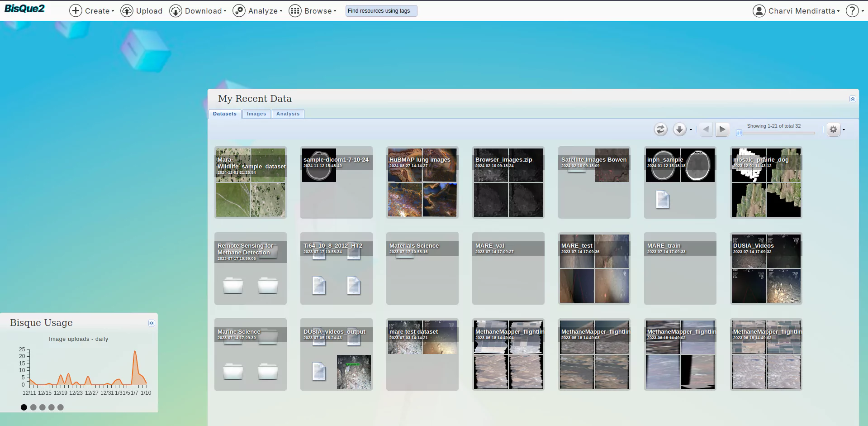Switch to the Images tab
868x426 pixels.
(256, 114)
